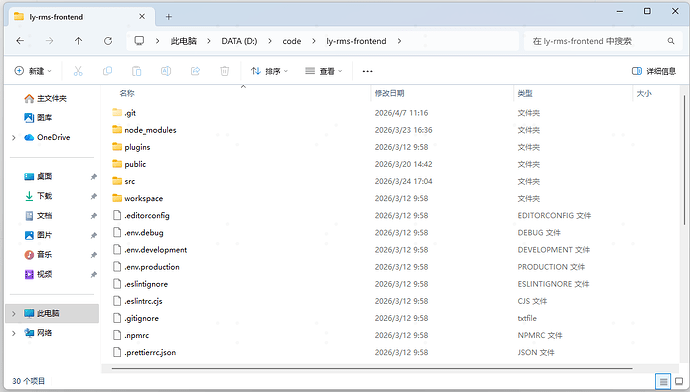Viewport: 690px width, 392px height.
Task: Expand the 此电脑 tree node
Action: pyautogui.click(x=14, y=313)
